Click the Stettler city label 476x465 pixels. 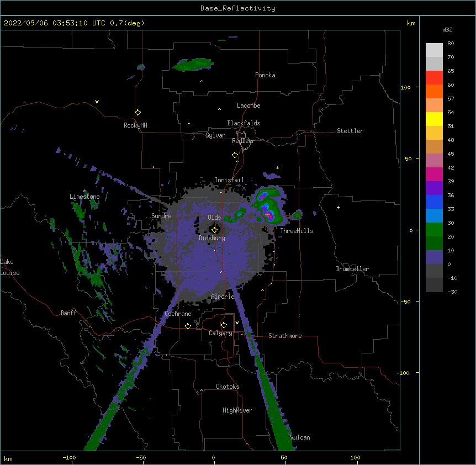tap(350, 131)
